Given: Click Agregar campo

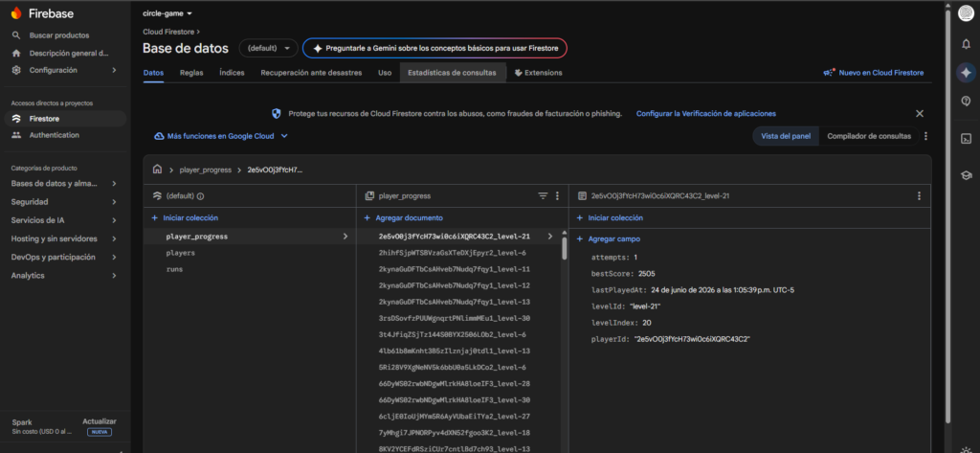Looking at the screenshot, I should [x=608, y=239].
